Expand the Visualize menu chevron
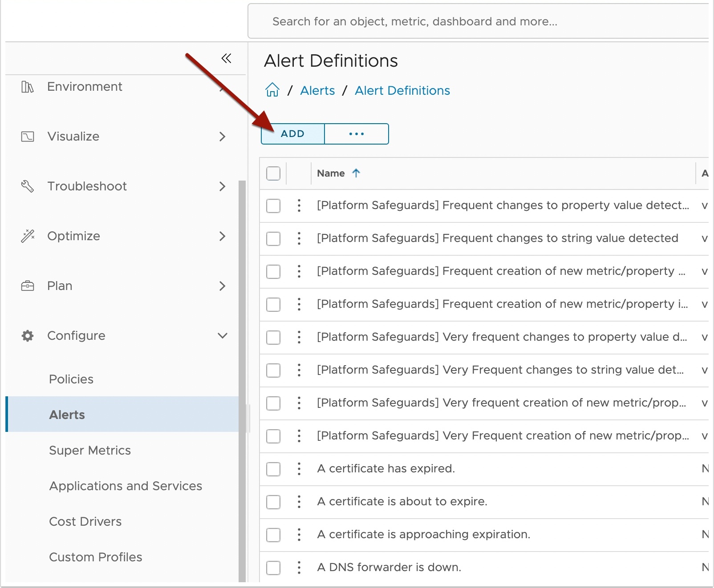The image size is (714, 588). (223, 137)
